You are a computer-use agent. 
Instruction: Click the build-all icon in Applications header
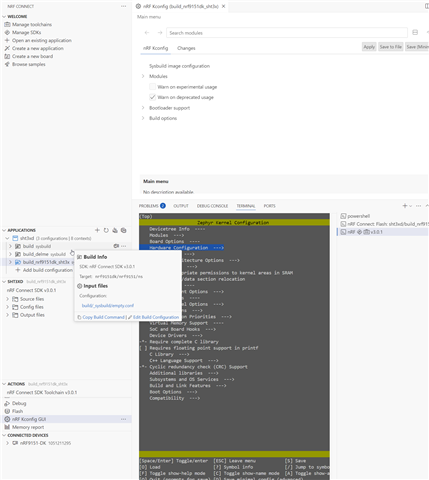pos(115,230)
